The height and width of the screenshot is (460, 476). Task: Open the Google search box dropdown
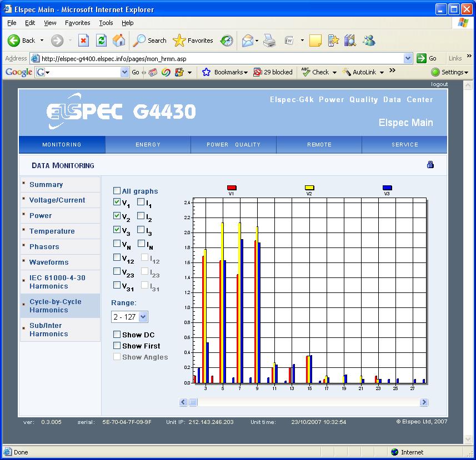[124, 72]
